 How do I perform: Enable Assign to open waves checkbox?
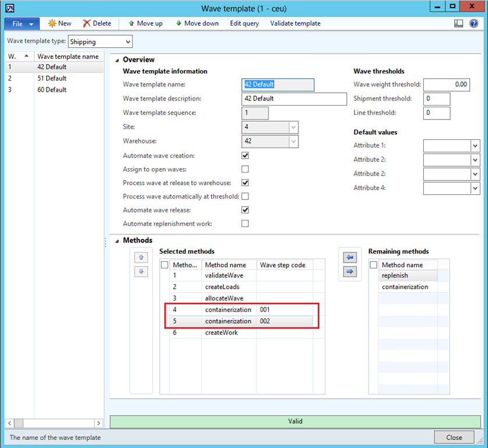(x=245, y=169)
